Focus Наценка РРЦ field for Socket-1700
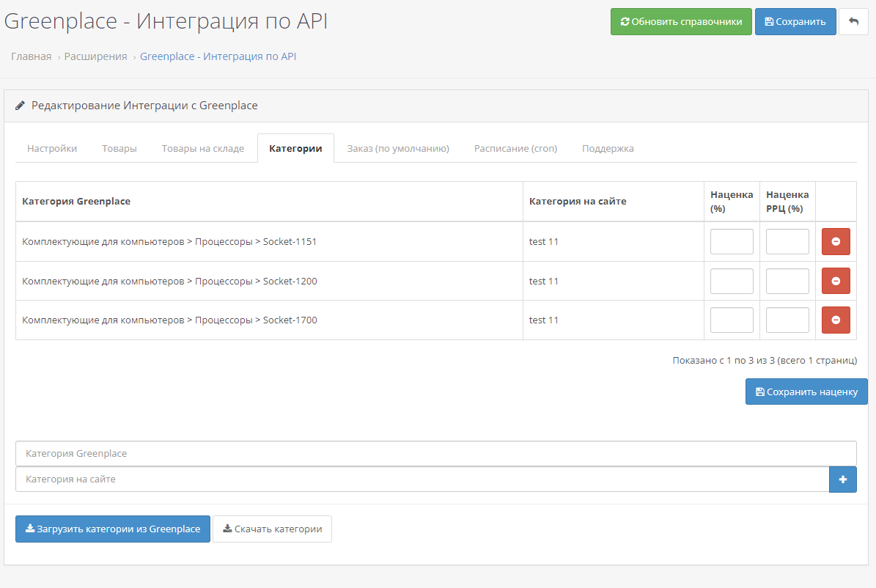 (x=787, y=320)
